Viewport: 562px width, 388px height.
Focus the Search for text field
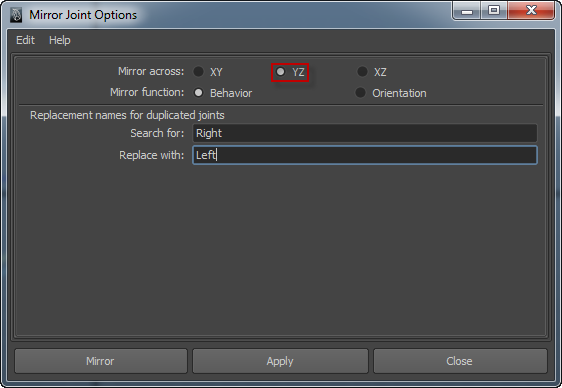pyautogui.click(x=365, y=133)
